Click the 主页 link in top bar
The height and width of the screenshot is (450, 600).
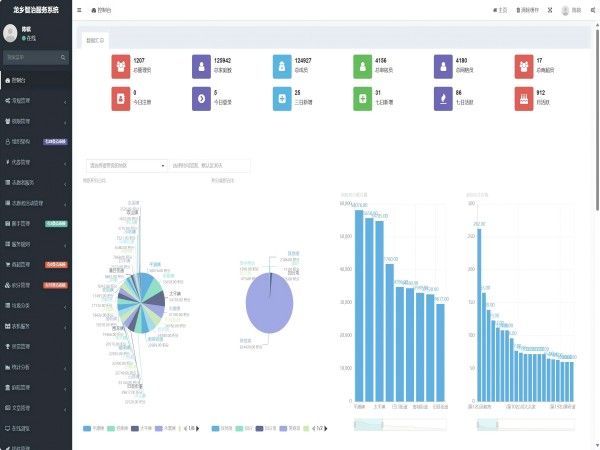[x=500, y=10]
